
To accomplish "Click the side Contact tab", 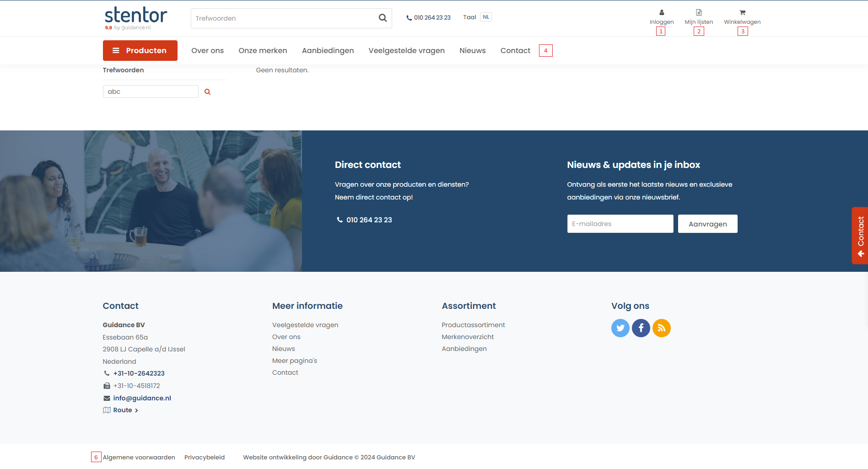I will point(860,236).
